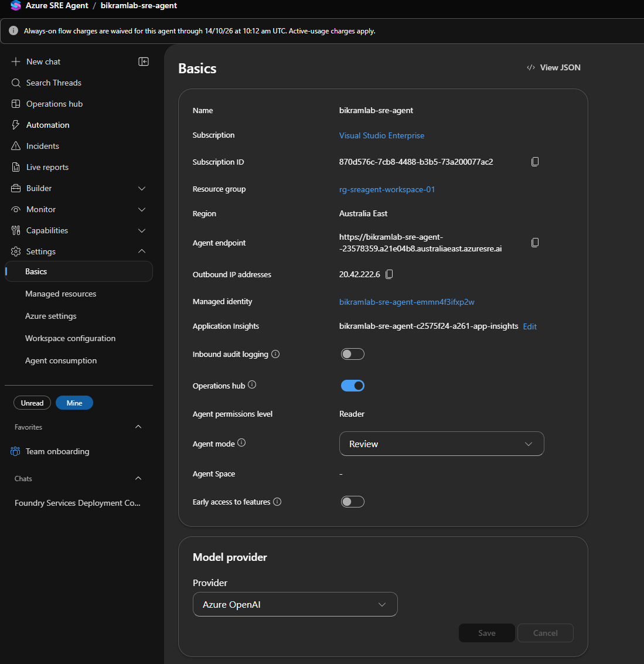Click Edit next to Application Insights
Viewport: 644px width, 664px height.
[530, 326]
